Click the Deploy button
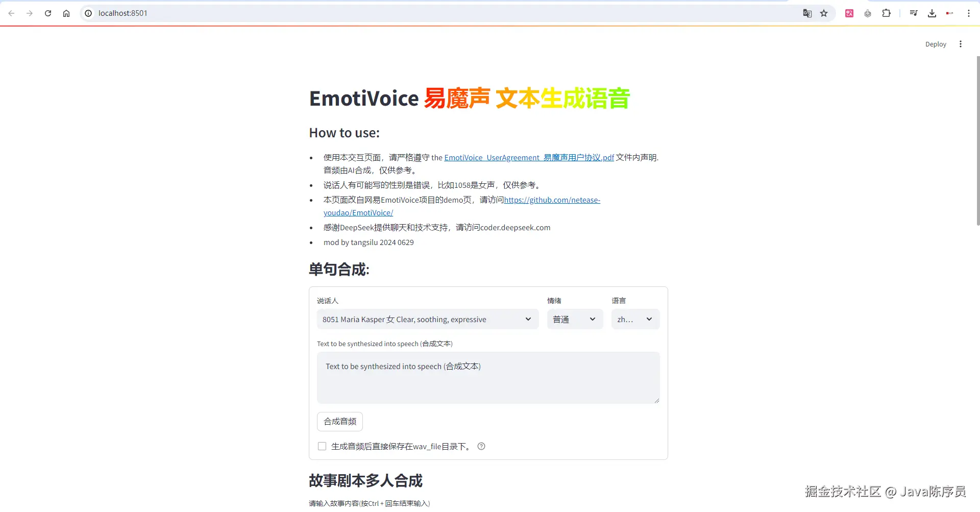The height and width of the screenshot is (512, 980). (936, 44)
